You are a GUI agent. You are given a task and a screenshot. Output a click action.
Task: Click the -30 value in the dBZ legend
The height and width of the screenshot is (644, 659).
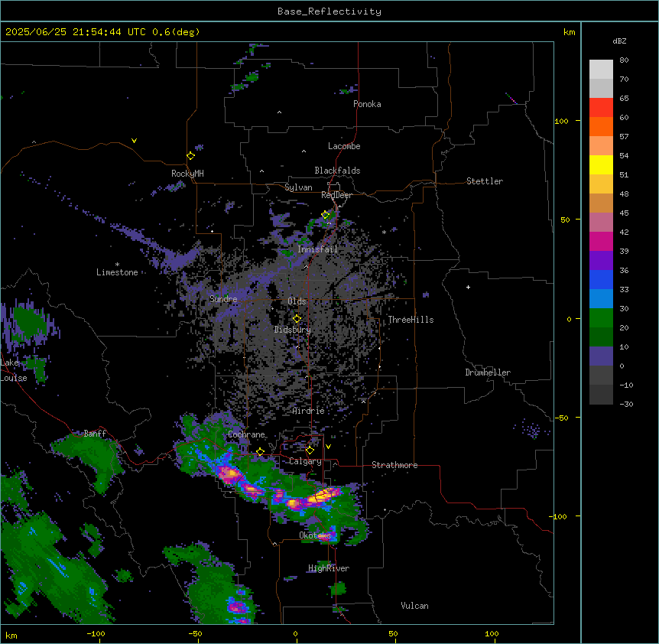coord(626,404)
